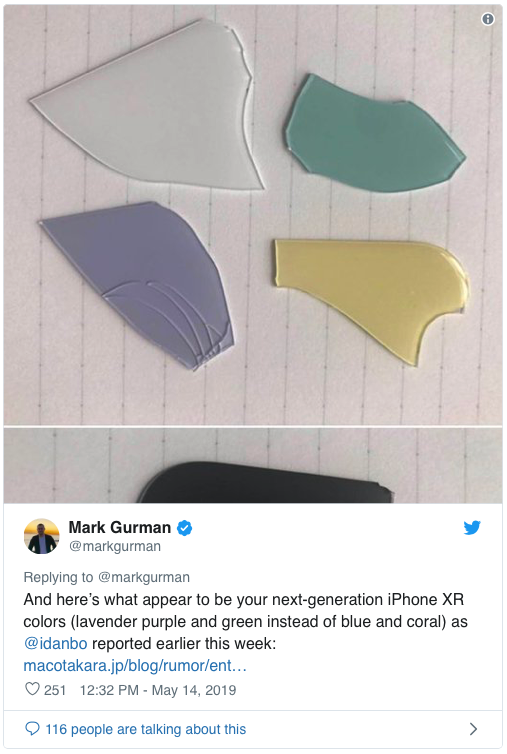The height and width of the screenshot is (754, 507).
Task: Open the macotakara.jp blog link
Action: pos(135,666)
